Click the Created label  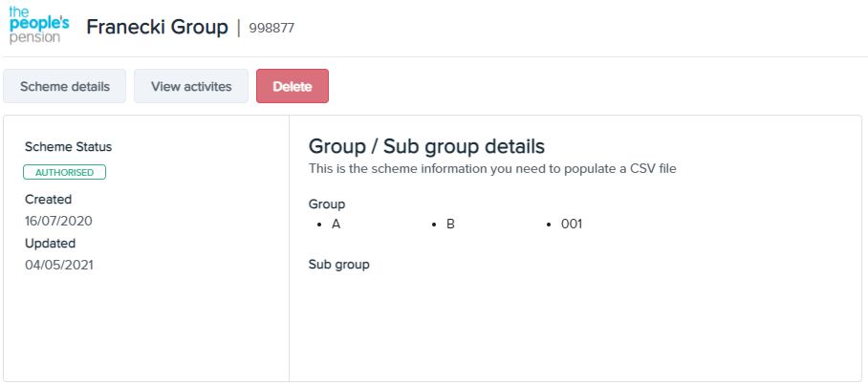click(48, 199)
